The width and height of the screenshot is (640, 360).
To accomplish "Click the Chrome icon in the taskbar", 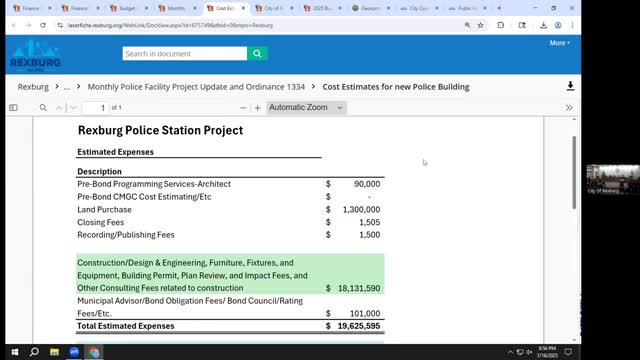I will [x=94, y=352].
